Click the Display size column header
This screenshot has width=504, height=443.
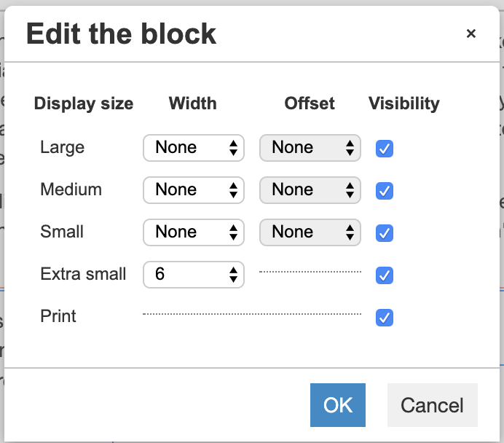84,103
